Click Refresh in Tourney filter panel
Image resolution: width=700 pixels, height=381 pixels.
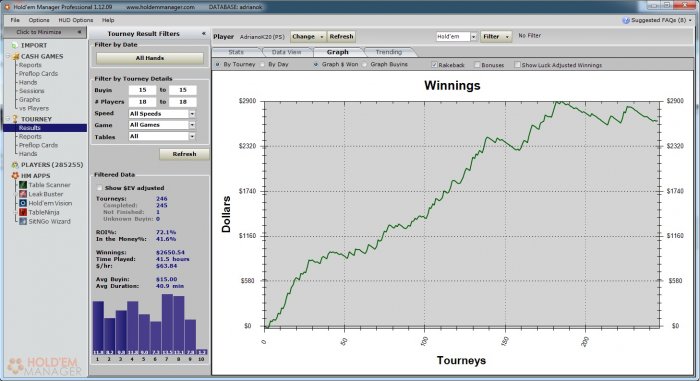tap(184, 154)
